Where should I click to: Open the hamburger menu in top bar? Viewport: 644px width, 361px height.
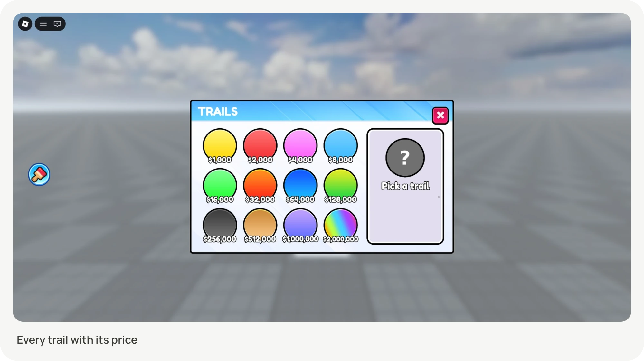pyautogui.click(x=43, y=24)
